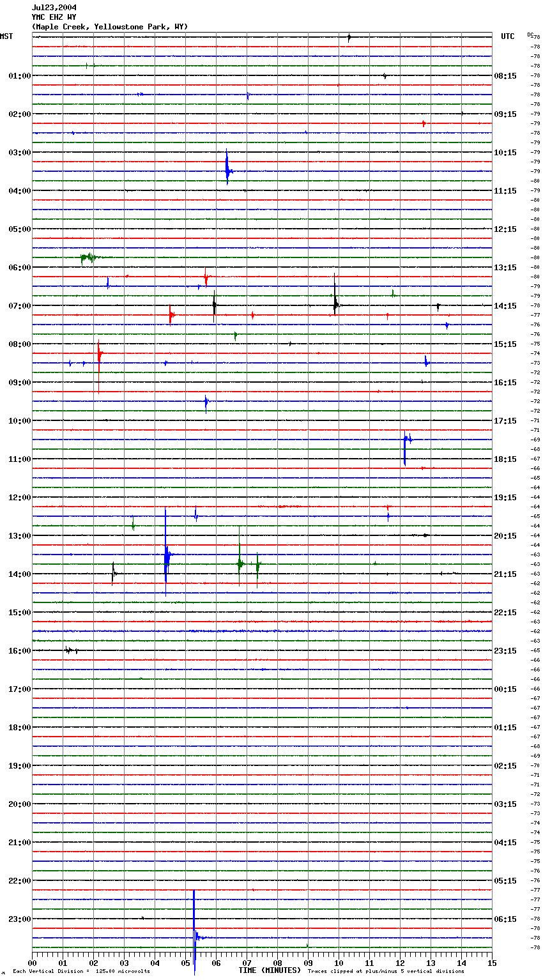The image size is (543, 980).
Task: Click the 14:15 UTC time label
Action: pos(505,306)
